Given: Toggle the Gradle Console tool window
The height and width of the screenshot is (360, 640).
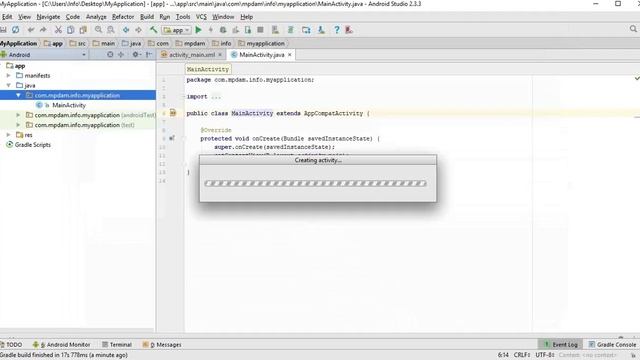Looking at the screenshot, I should click(612, 344).
